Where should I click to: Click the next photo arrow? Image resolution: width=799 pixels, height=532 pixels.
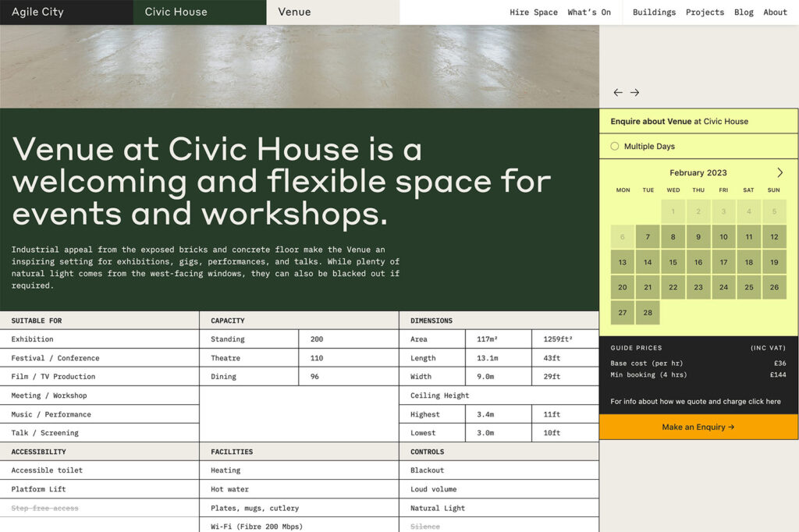634,92
